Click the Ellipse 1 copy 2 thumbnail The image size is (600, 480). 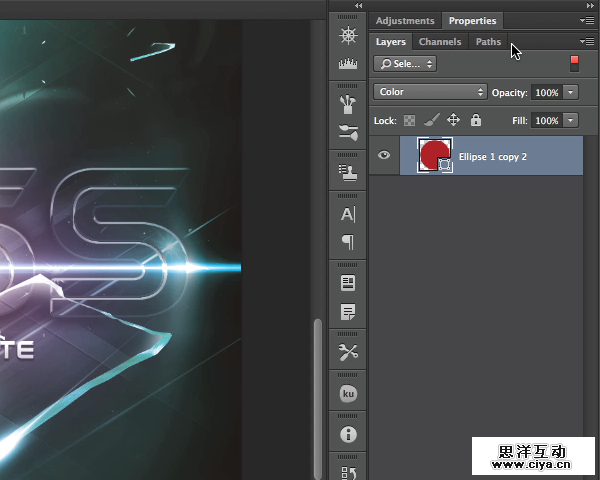point(434,155)
